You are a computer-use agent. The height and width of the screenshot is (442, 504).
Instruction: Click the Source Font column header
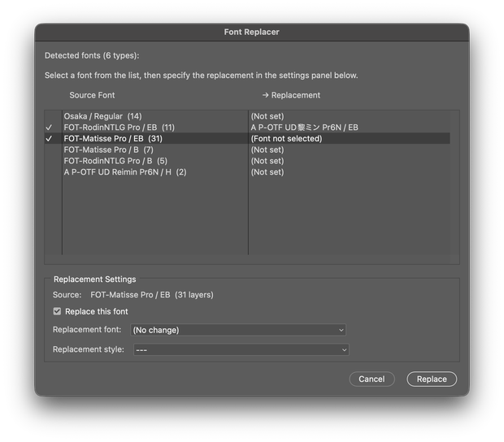[x=92, y=95]
